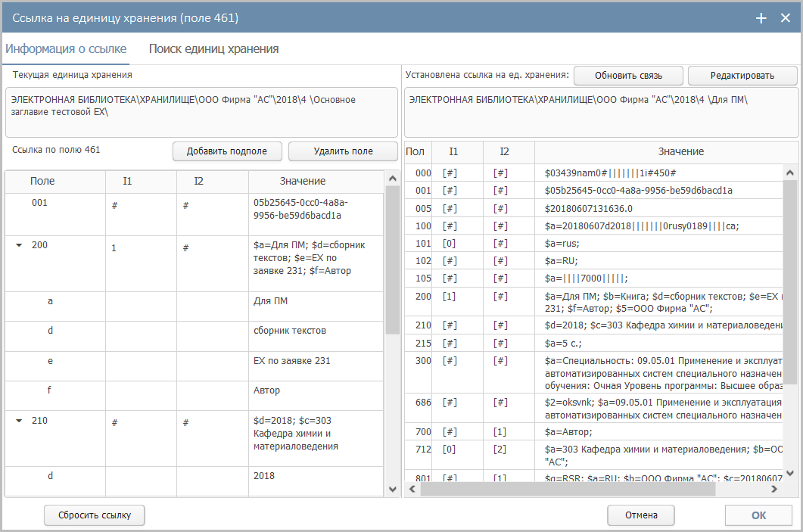Click the right table's horizontal scrollbar thumb
This screenshot has height=532, width=803.
[x=568, y=490]
